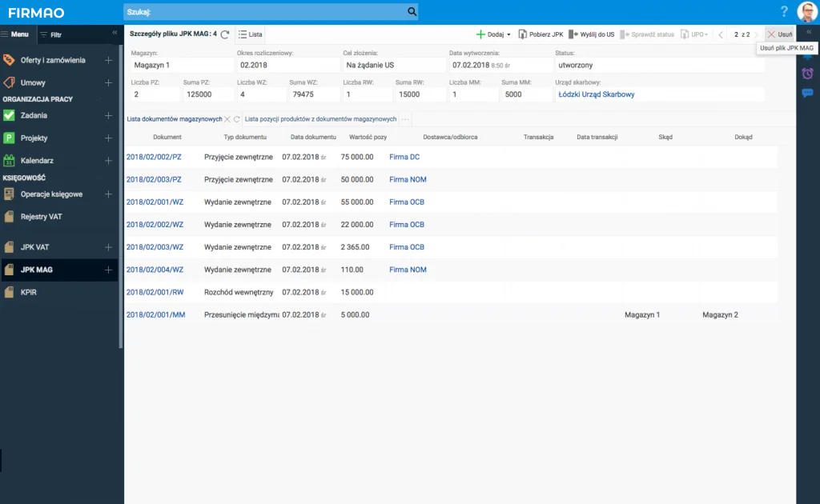The width and height of the screenshot is (820, 504).
Task: Open document 2018/02/002/PZ link
Action: coord(154,157)
